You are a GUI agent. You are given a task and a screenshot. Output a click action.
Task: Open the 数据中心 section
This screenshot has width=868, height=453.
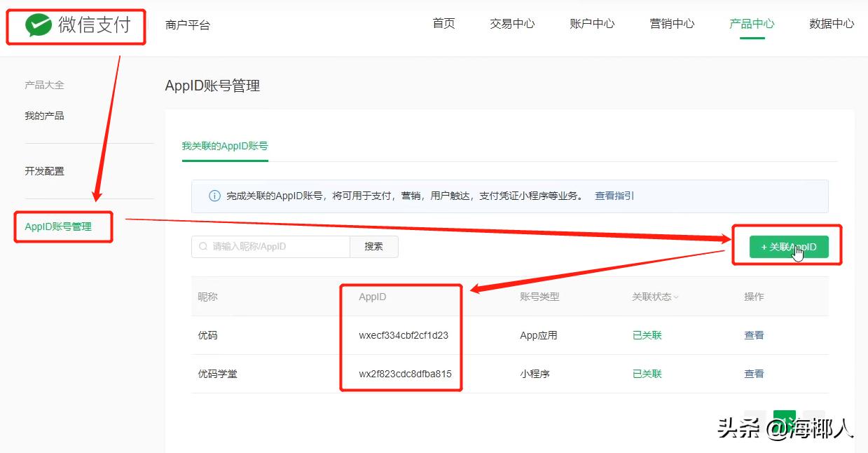(831, 23)
